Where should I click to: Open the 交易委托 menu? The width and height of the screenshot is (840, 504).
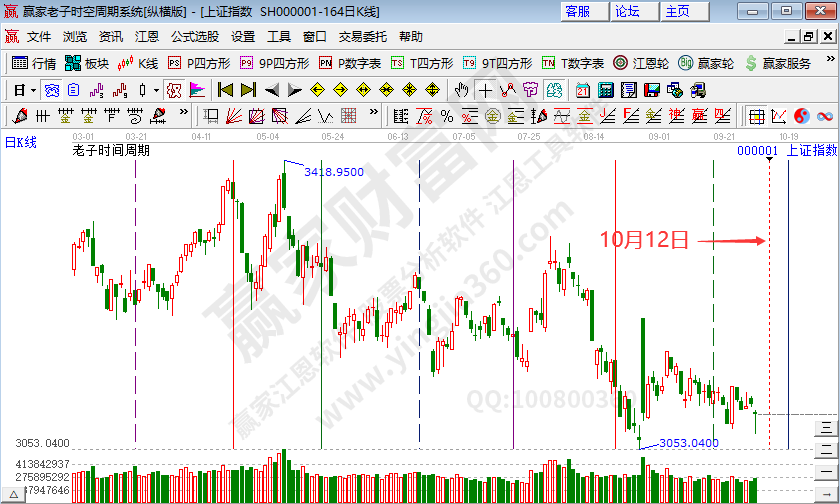click(362, 36)
